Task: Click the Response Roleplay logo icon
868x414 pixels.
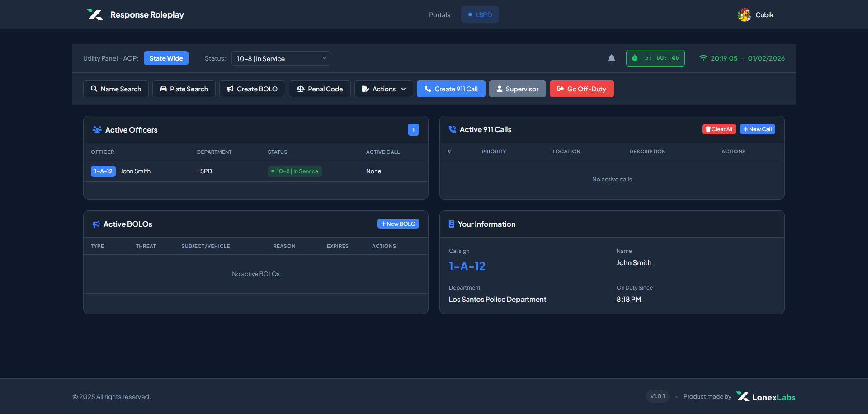Action: [x=95, y=14]
